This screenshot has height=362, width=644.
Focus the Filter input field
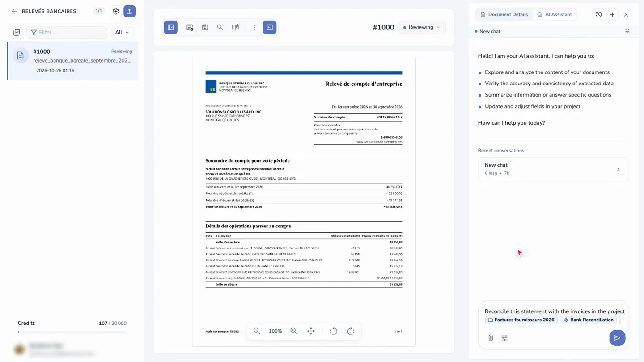(67, 32)
